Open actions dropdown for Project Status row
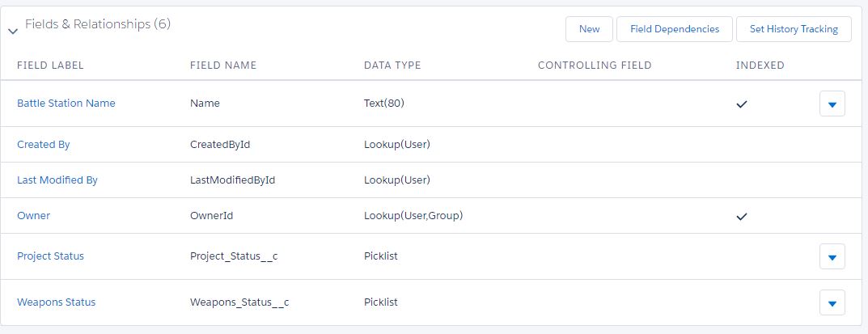This screenshot has width=868, height=334. [x=832, y=256]
